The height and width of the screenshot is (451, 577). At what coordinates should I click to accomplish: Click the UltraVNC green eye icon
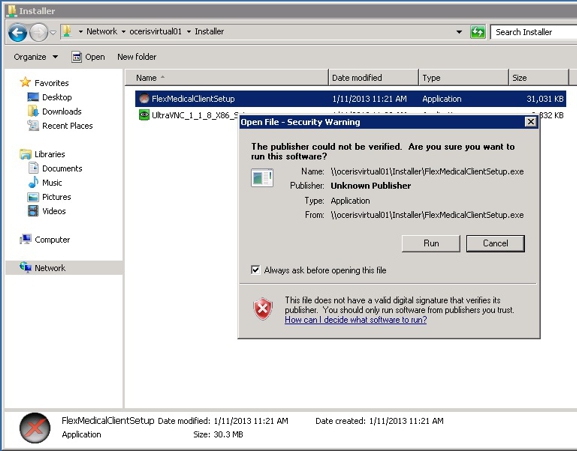pyautogui.click(x=144, y=115)
